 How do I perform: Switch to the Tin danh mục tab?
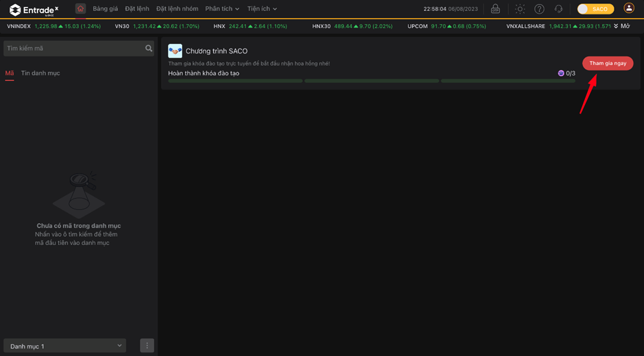click(x=40, y=73)
